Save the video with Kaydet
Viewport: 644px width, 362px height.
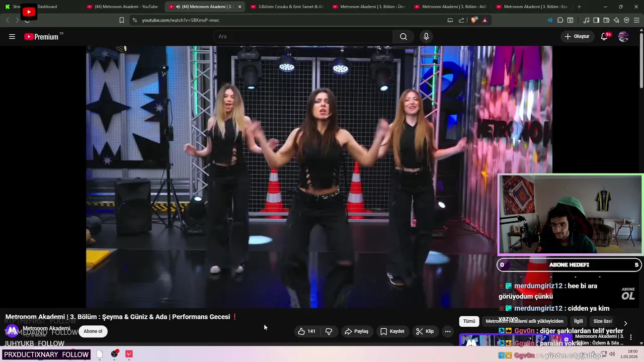pos(392,331)
